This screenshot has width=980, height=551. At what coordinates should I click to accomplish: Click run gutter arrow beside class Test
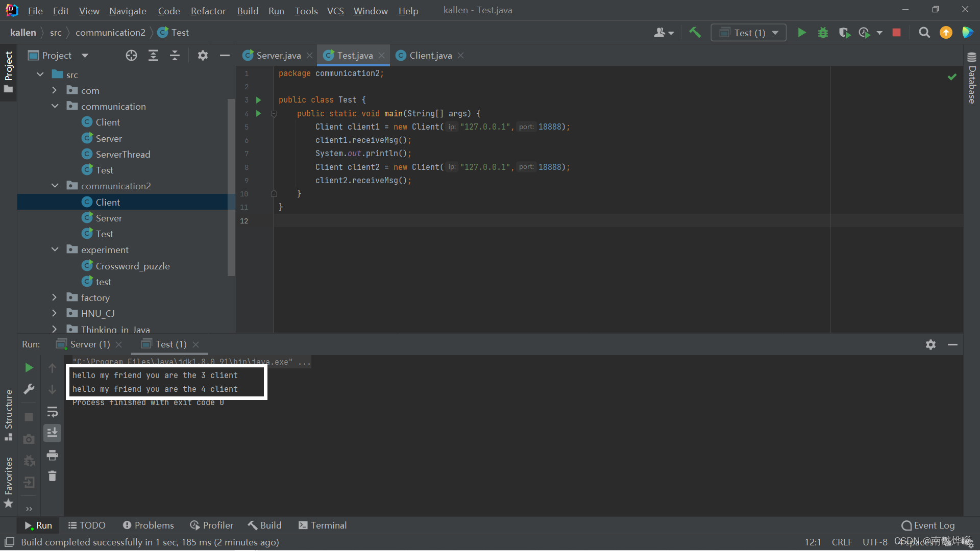[258, 100]
